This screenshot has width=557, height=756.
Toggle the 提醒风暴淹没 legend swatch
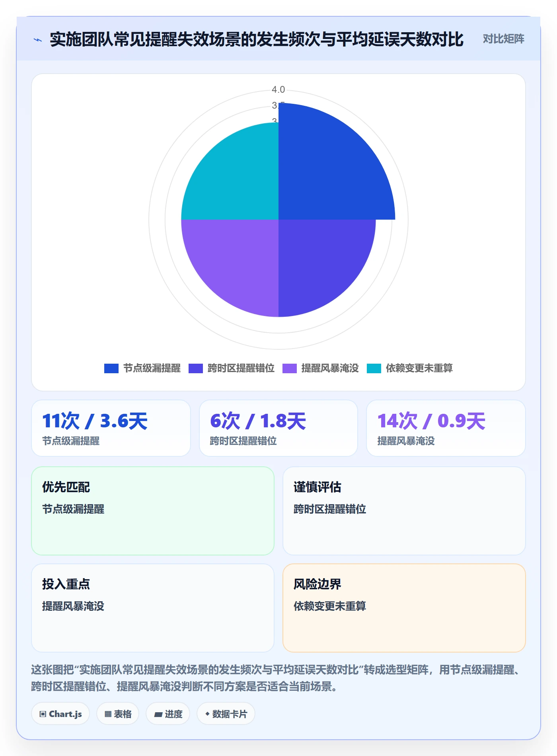tap(290, 368)
